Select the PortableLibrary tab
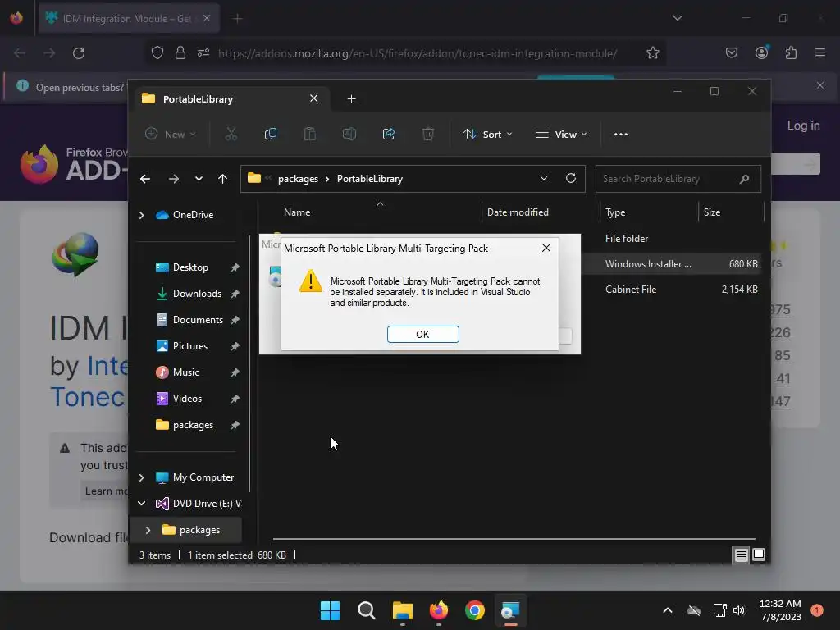The image size is (840, 630). [231, 98]
